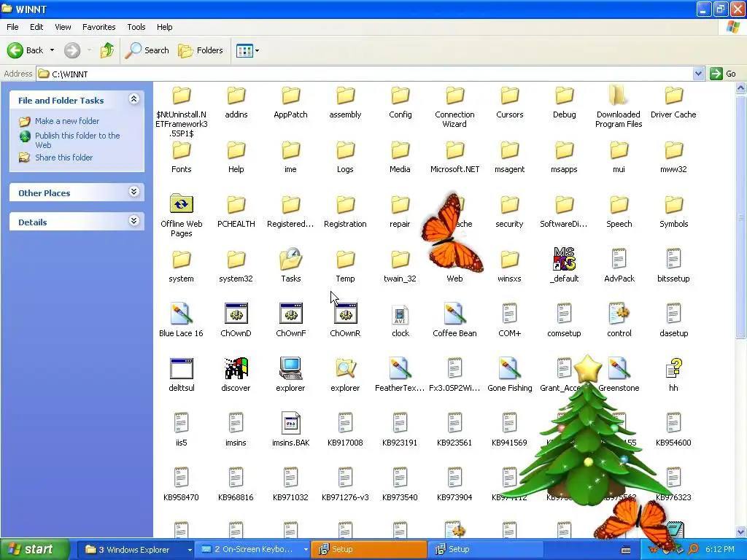Click Share this folder link
This screenshot has height=560, width=747.
pyautogui.click(x=63, y=157)
